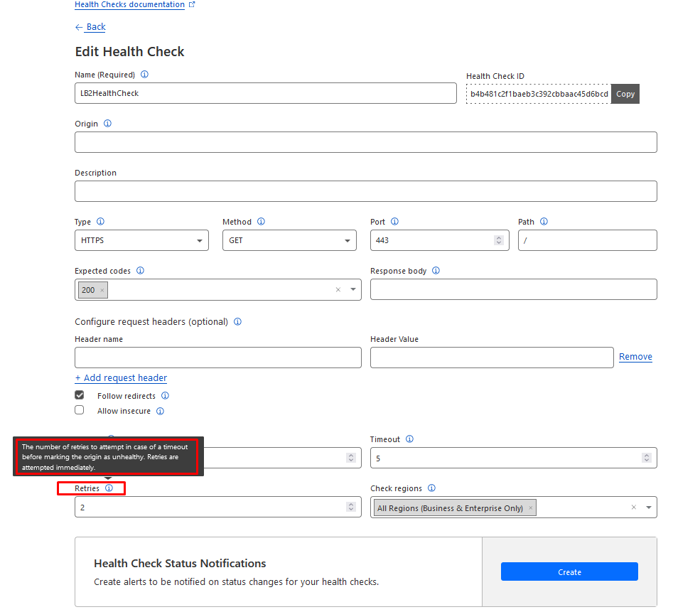Open the info tooltip next to Port
This screenshot has height=612, width=700.
tap(395, 221)
